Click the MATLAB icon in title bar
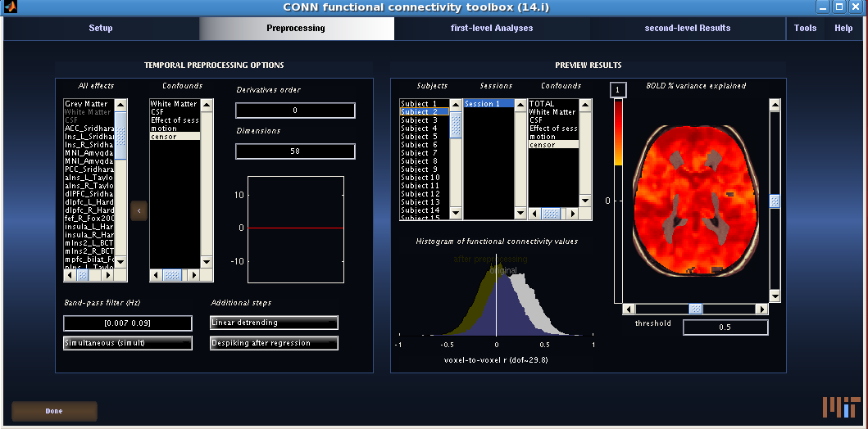868x429 pixels. [12, 7]
